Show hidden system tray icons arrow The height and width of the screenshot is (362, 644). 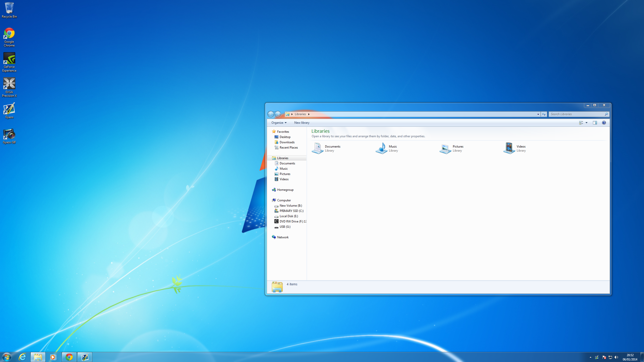(590, 357)
